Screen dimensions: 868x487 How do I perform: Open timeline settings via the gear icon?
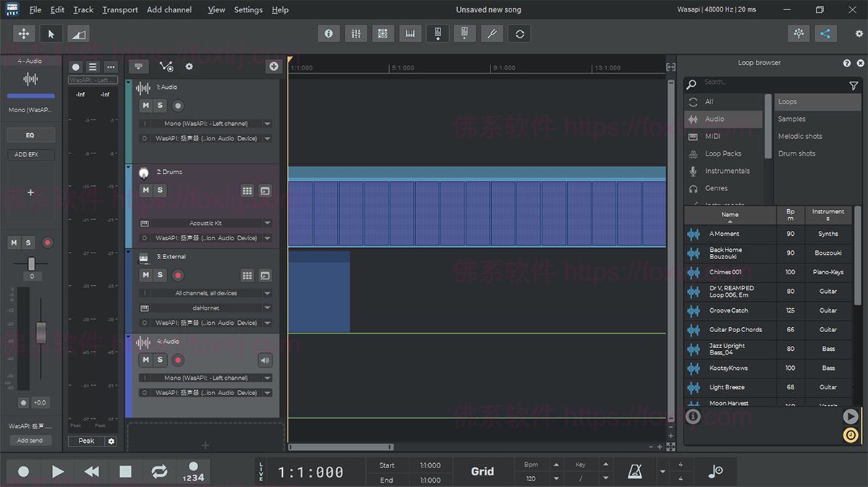tap(189, 67)
